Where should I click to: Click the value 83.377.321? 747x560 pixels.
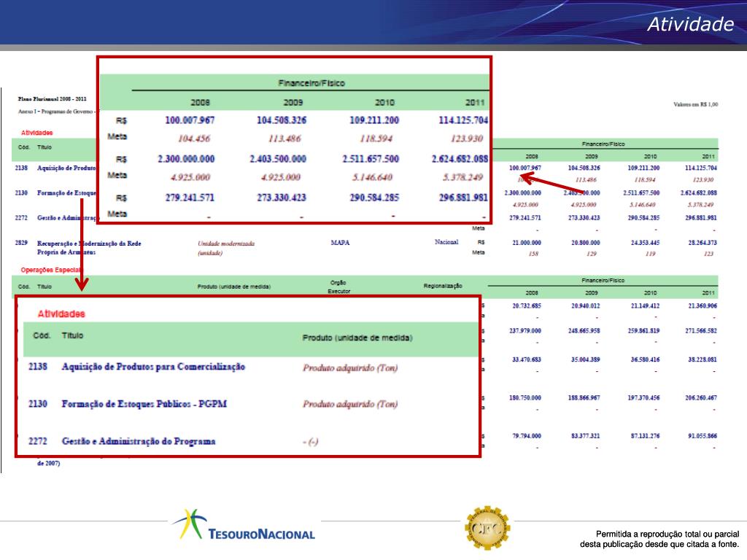click(x=586, y=436)
